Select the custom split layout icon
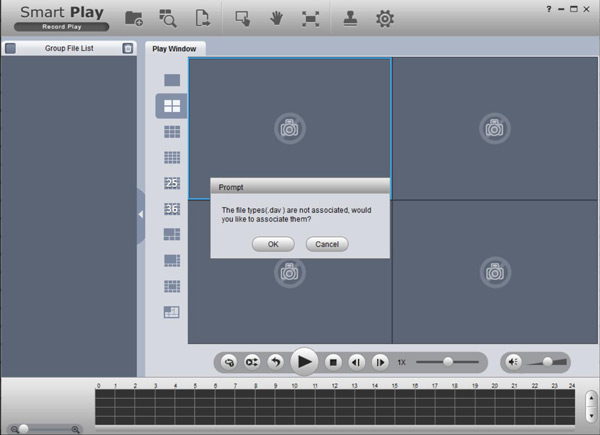600x435 pixels. pos(172,312)
